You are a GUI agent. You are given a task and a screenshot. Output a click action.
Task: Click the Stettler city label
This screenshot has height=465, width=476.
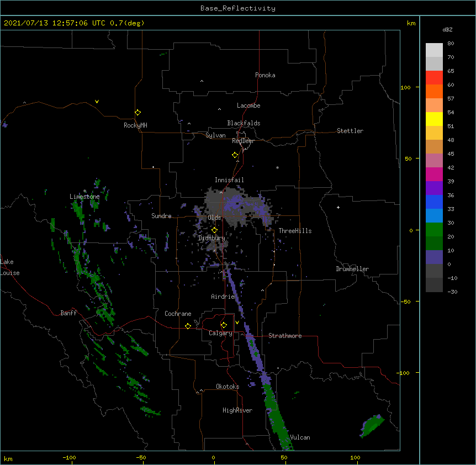[350, 131]
